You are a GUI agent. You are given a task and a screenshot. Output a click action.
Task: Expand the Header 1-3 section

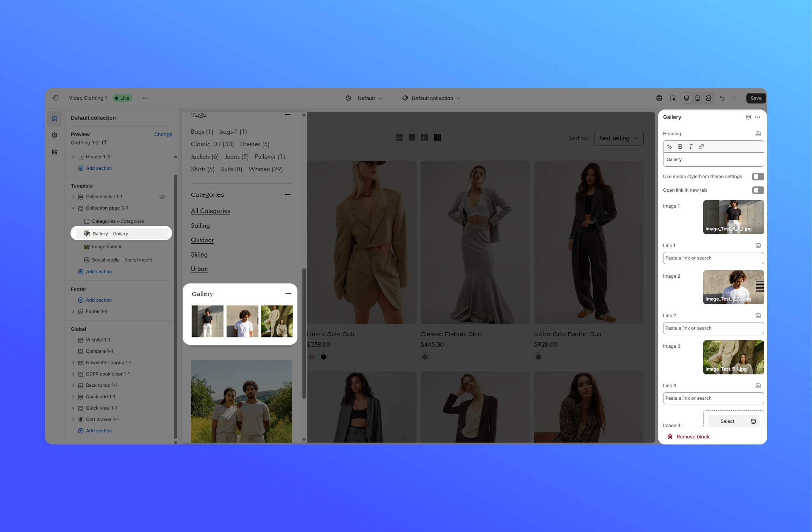pos(73,157)
